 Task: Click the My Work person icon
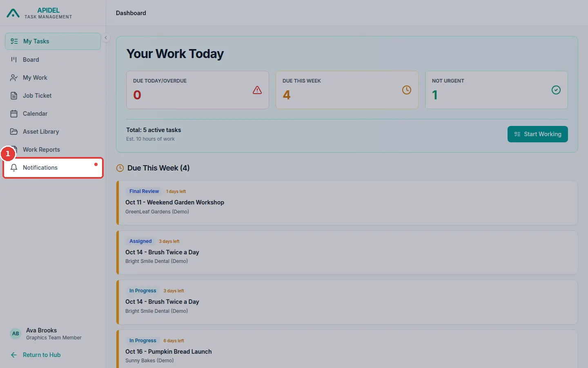[x=14, y=78]
